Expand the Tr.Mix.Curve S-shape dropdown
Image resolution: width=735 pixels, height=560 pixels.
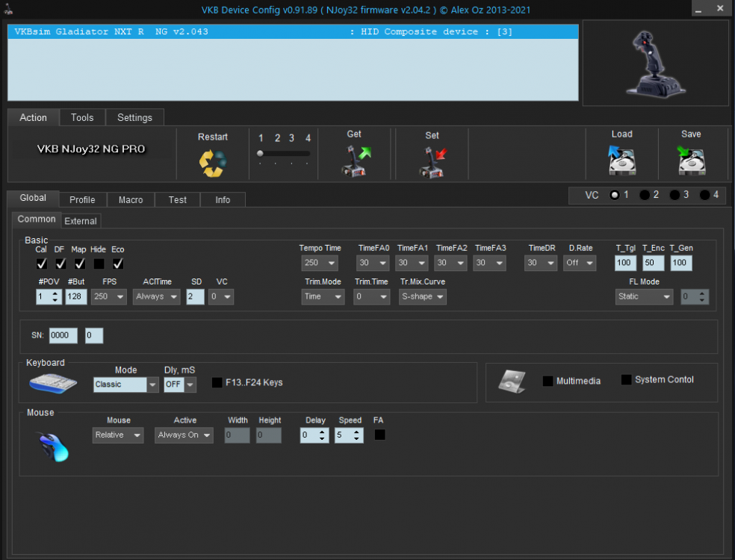pos(422,296)
